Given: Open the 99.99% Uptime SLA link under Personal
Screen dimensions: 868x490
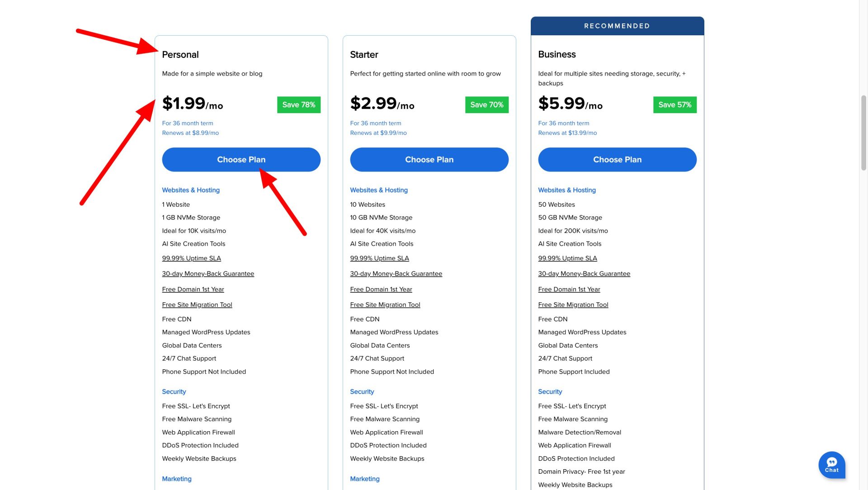Looking at the screenshot, I should (x=191, y=258).
